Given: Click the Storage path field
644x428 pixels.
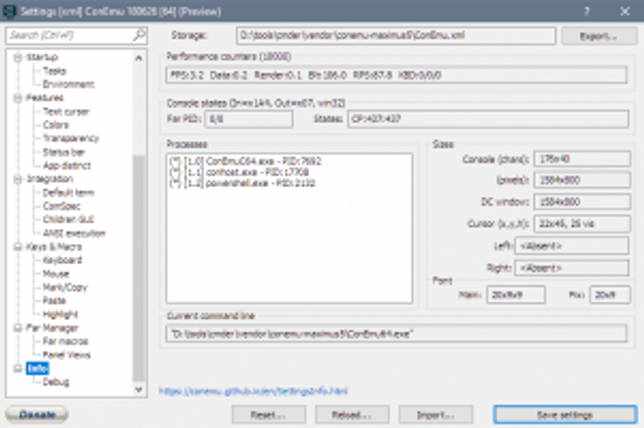Looking at the screenshot, I should coord(396,36).
